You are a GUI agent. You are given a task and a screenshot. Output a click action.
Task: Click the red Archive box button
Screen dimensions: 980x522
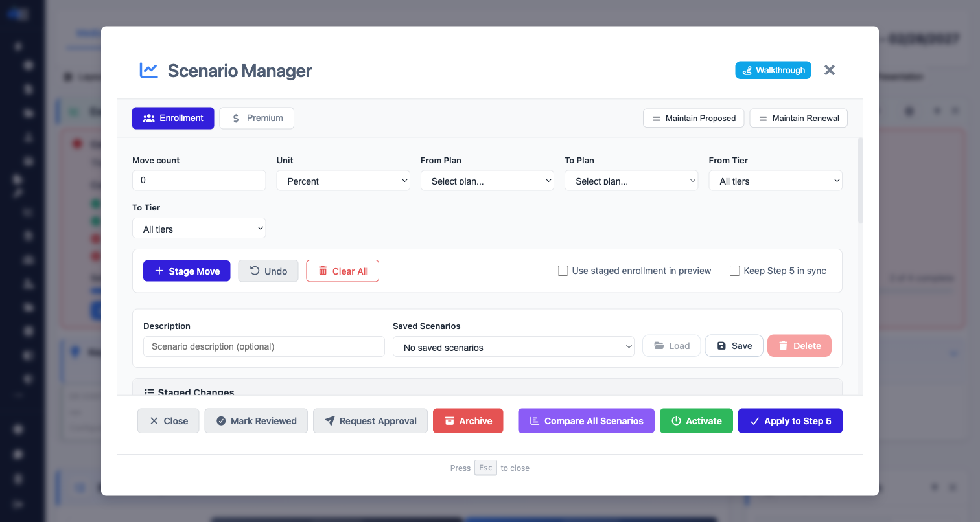468,421
